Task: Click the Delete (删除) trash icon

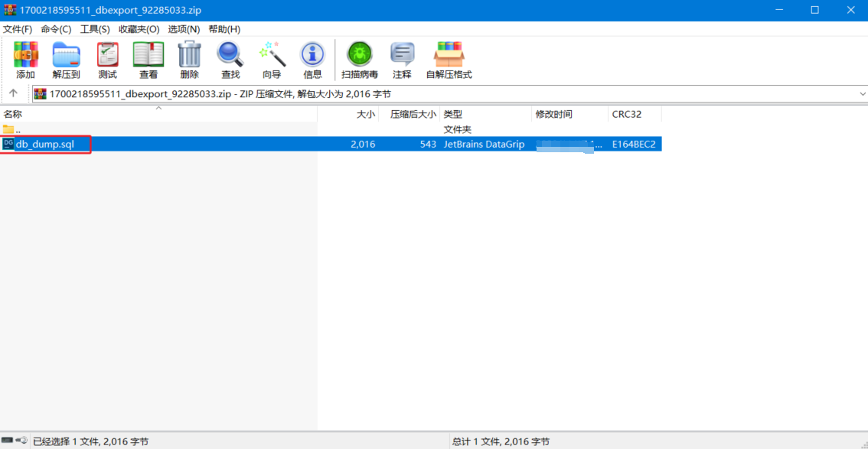Action: 189,54
